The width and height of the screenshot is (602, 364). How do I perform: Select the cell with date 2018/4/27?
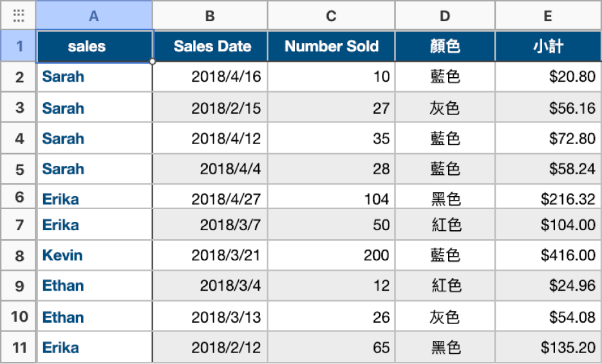pyautogui.click(x=210, y=199)
